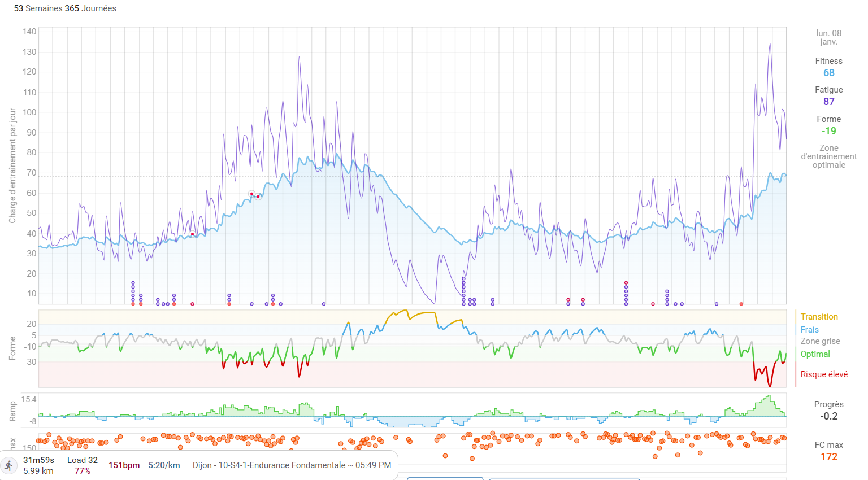
Task: Click the Progrès value -0.2
Action: [x=828, y=416]
